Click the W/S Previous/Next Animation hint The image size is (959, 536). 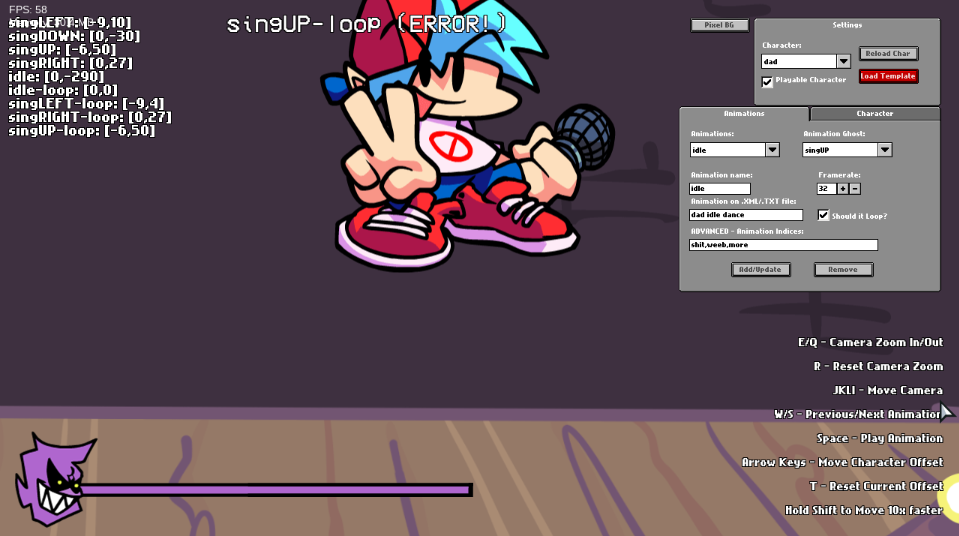pos(858,414)
